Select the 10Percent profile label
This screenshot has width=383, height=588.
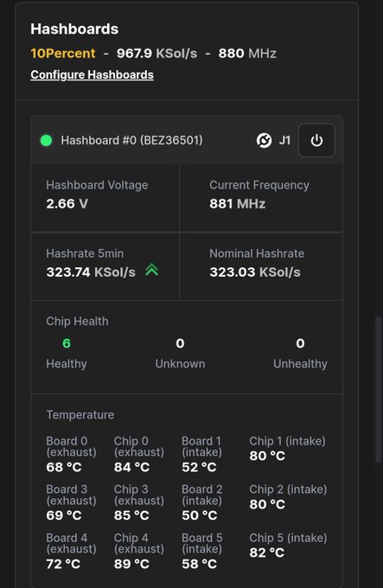pyautogui.click(x=63, y=54)
